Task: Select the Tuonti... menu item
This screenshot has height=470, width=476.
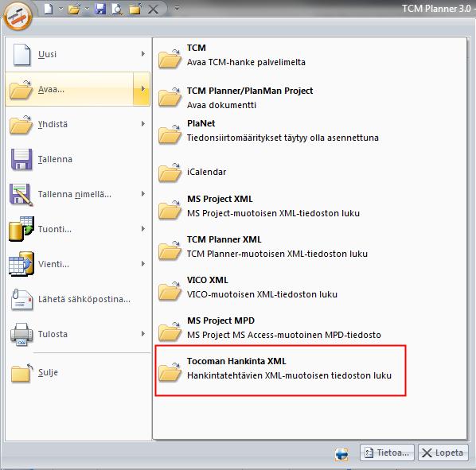Action: pyautogui.click(x=78, y=229)
